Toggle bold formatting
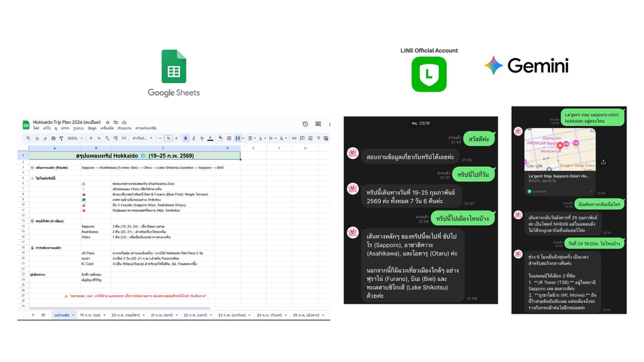The height and width of the screenshot is (362, 644). tap(186, 138)
